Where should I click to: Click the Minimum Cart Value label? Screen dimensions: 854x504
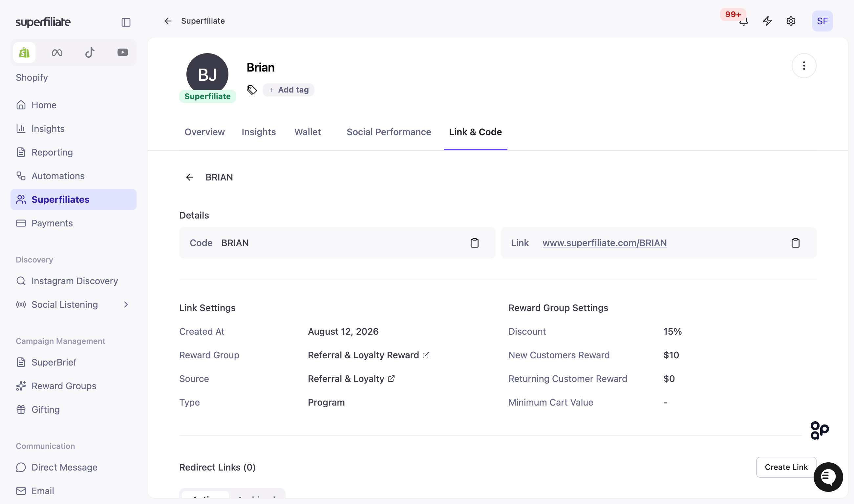click(551, 403)
